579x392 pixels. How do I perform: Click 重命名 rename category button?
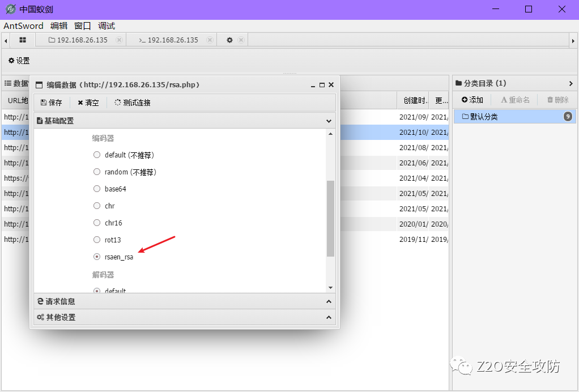(515, 100)
